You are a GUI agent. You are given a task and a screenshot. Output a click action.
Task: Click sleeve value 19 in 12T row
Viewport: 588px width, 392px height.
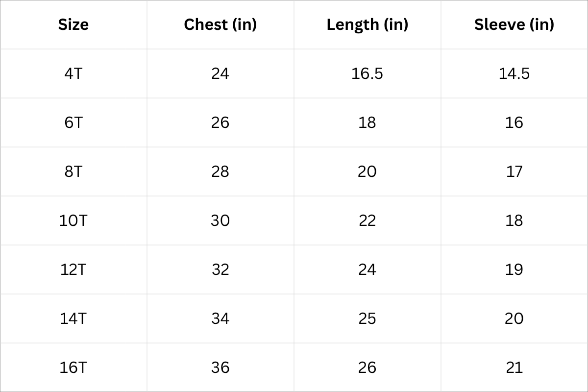[x=514, y=269]
